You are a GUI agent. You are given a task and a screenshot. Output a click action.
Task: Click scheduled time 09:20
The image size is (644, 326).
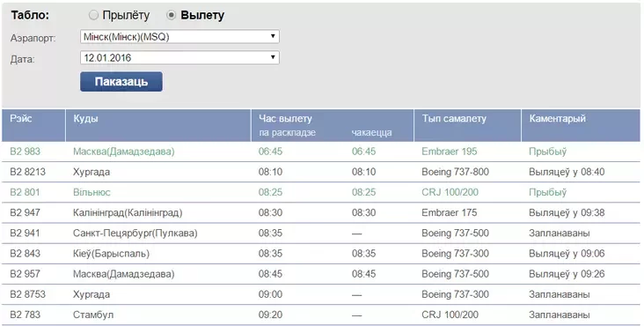coord(270,315)
